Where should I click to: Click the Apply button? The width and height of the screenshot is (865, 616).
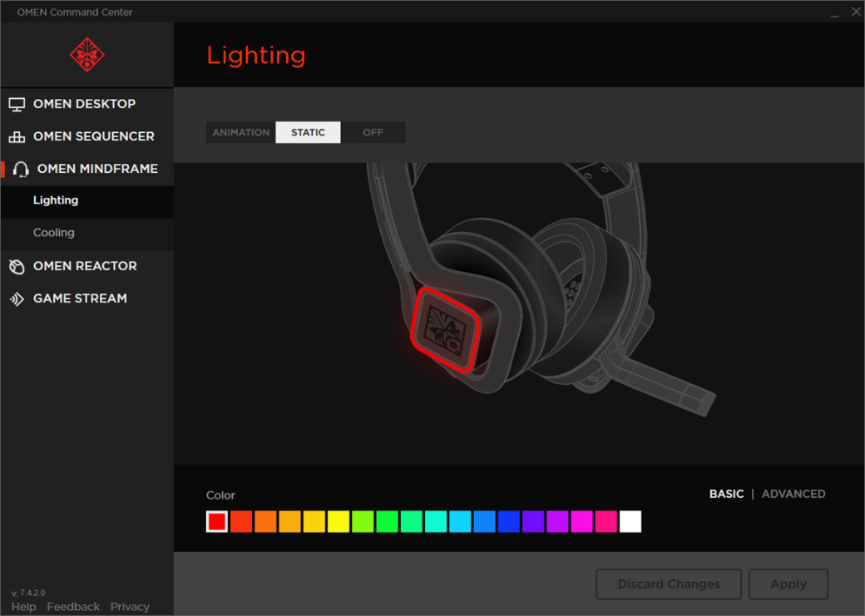tap(788, 584)
